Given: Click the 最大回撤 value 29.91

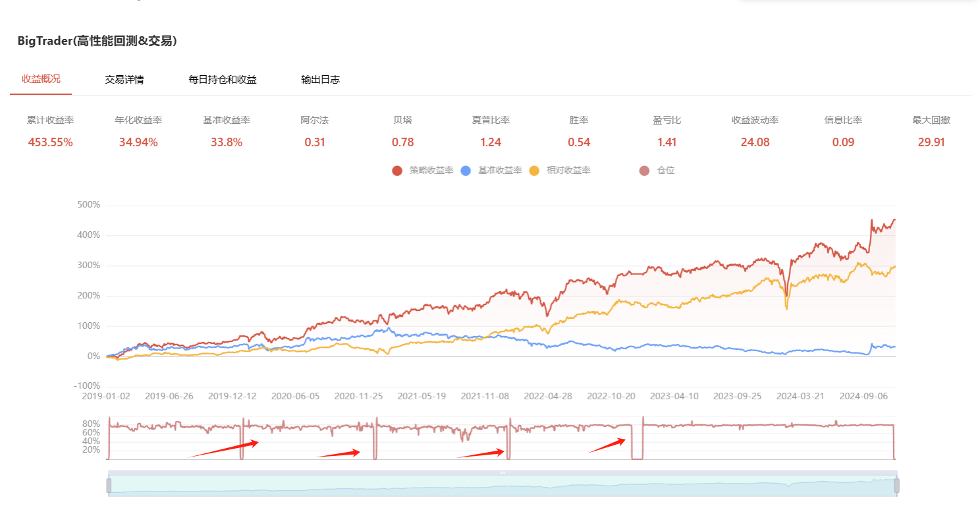Looking at the screenshot, I should coord(931,142).
